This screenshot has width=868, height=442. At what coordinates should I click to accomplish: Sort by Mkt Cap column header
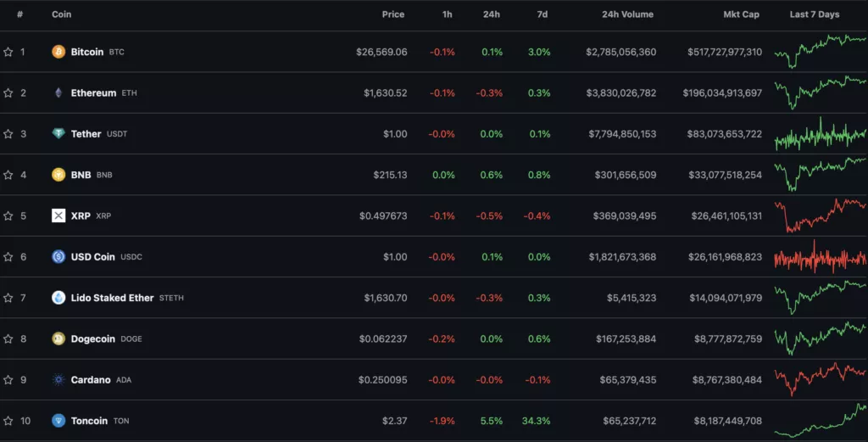[741, 14]
